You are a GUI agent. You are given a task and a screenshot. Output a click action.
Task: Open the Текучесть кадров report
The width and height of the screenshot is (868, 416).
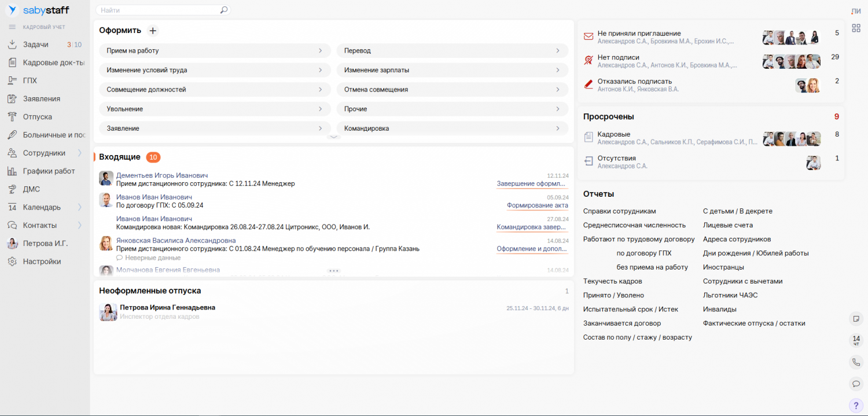point(612,281)
